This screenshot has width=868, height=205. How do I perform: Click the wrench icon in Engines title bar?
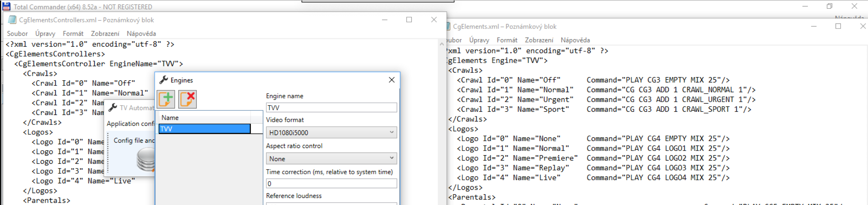click(x=163, y=80)
